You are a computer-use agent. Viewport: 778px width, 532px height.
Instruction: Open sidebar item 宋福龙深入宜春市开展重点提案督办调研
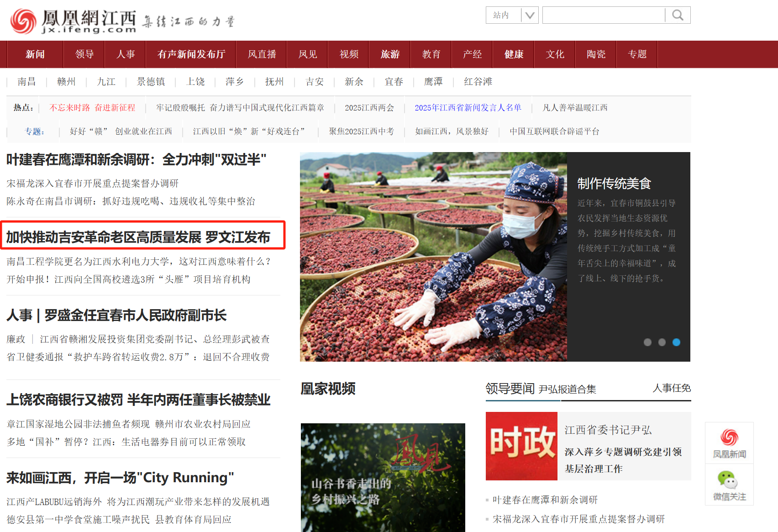click(578, 519)
